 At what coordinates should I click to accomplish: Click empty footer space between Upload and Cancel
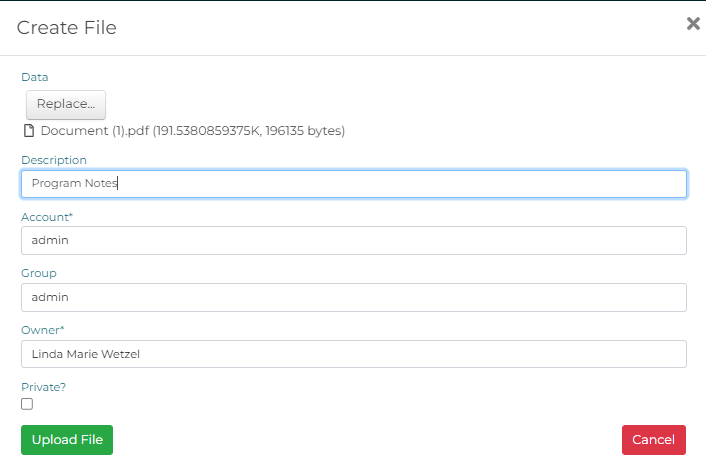pyautogui.click(x=366, y=440)
